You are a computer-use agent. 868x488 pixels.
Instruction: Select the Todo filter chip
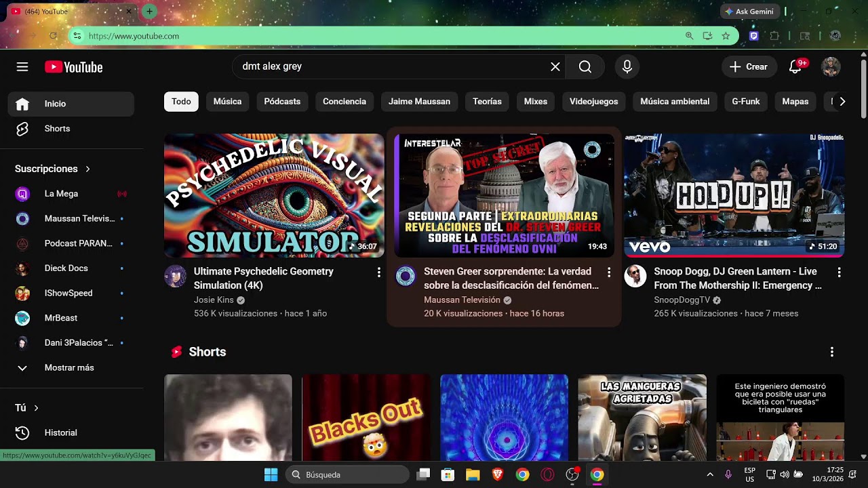181,102
